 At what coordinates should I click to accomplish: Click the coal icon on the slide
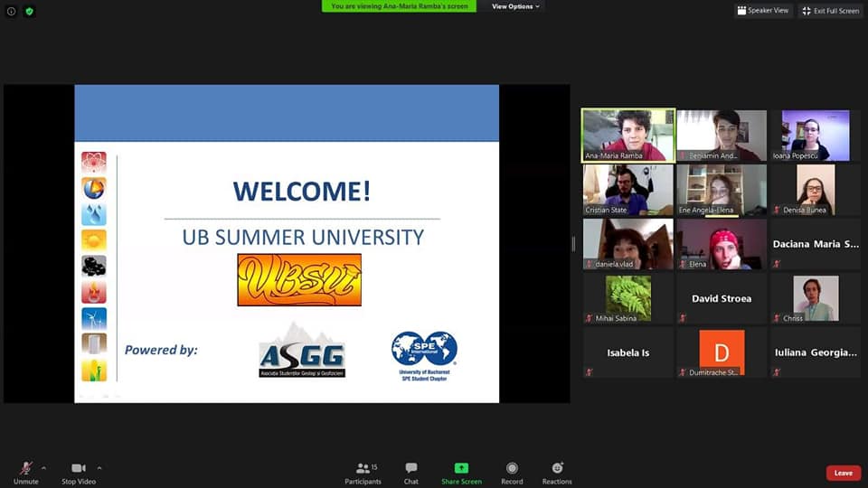[x=94, y=266]
